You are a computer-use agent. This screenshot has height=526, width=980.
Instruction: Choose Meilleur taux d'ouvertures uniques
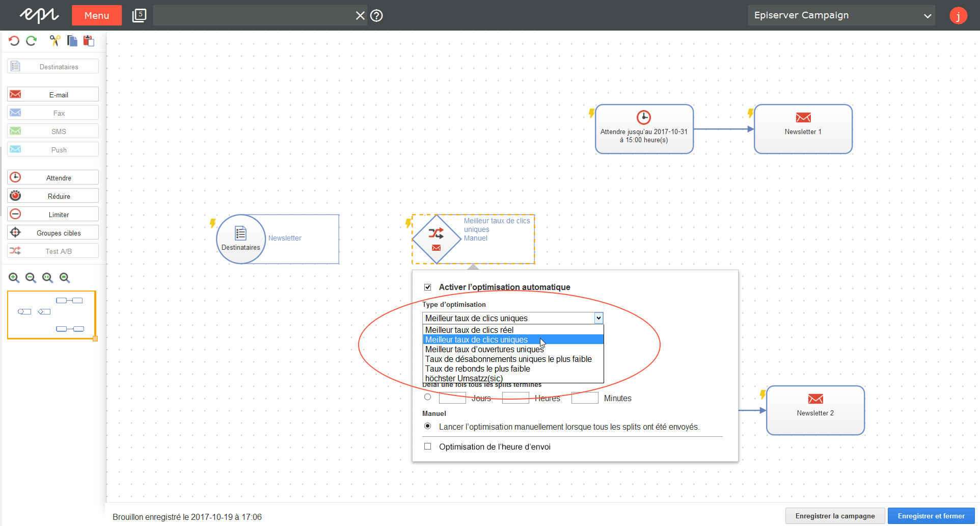513,349
